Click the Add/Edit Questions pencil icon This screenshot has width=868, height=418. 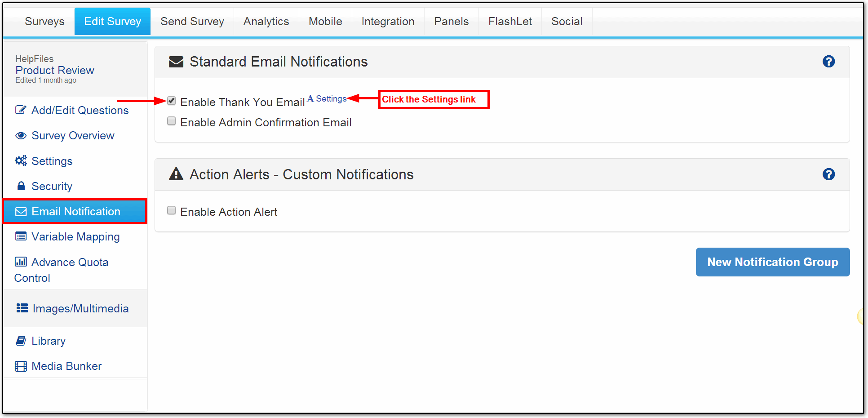click(21, 110)
